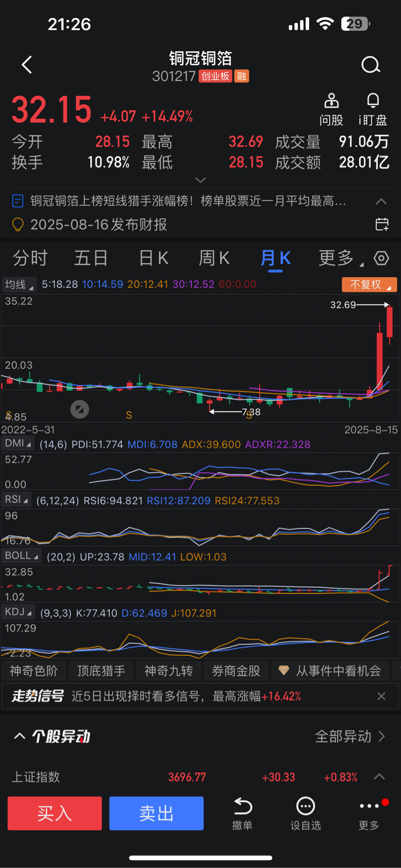This screenshot has width=401, height=868.
Task: Select 神奇九转 feature chip
Action: pos(169,671)
